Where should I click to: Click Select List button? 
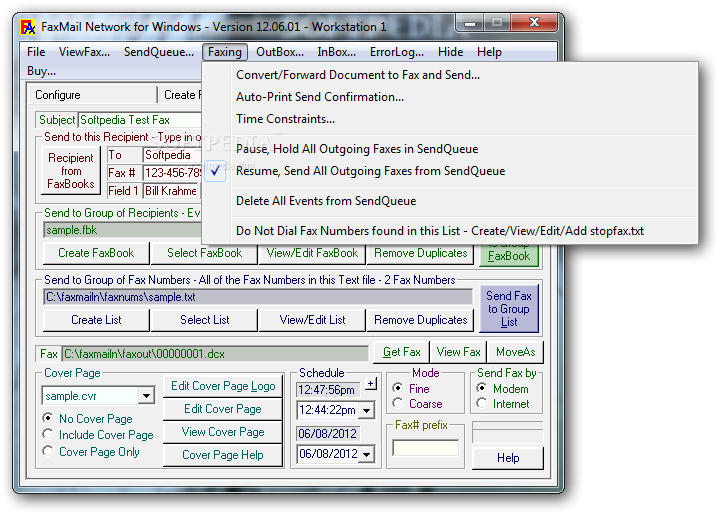tap(204, 320)
